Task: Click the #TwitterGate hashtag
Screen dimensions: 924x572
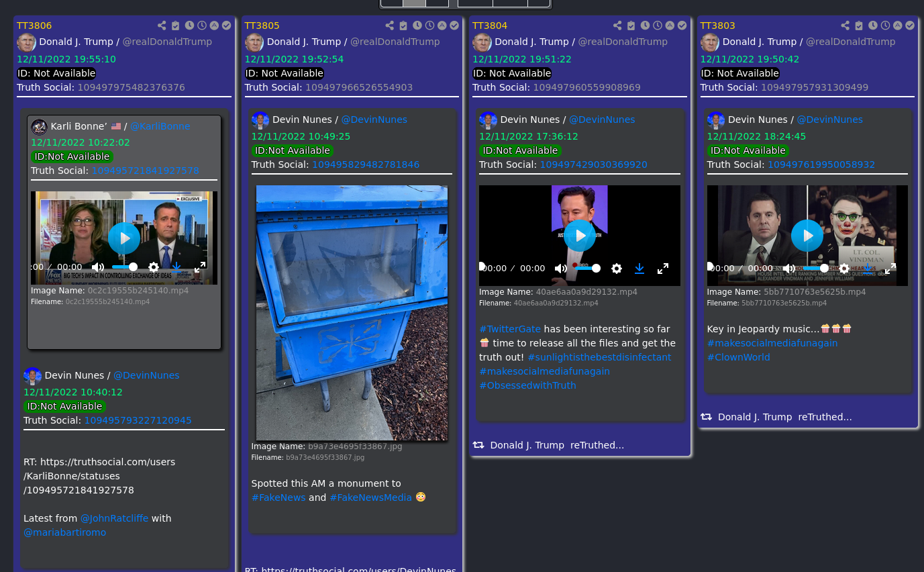Action: (x=510, y=329)
